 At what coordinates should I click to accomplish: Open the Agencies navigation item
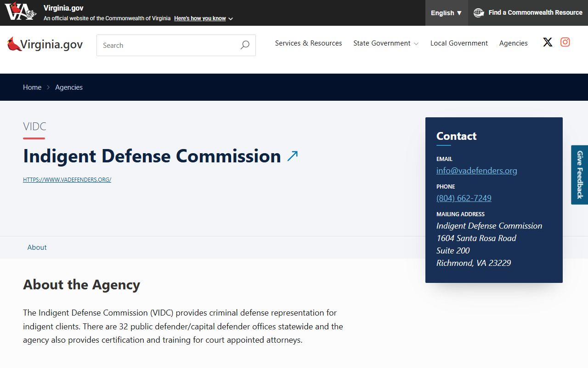click(x=514, y=43)
